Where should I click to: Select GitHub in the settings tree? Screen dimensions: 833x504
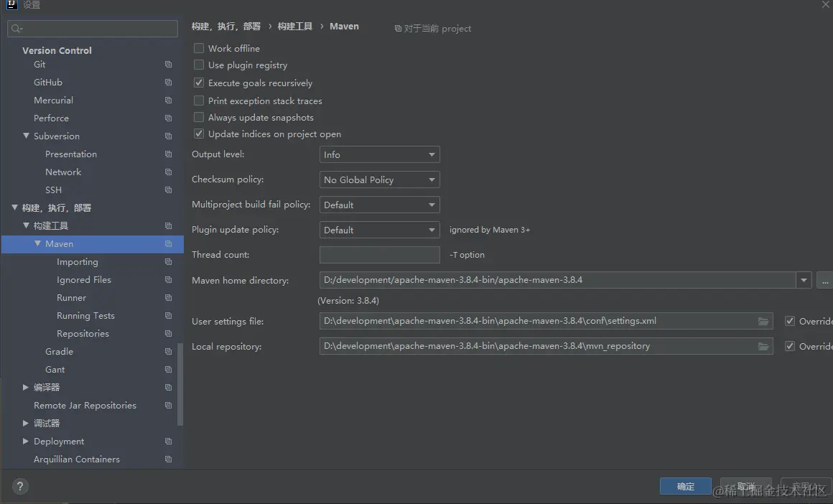pos(48,83)
